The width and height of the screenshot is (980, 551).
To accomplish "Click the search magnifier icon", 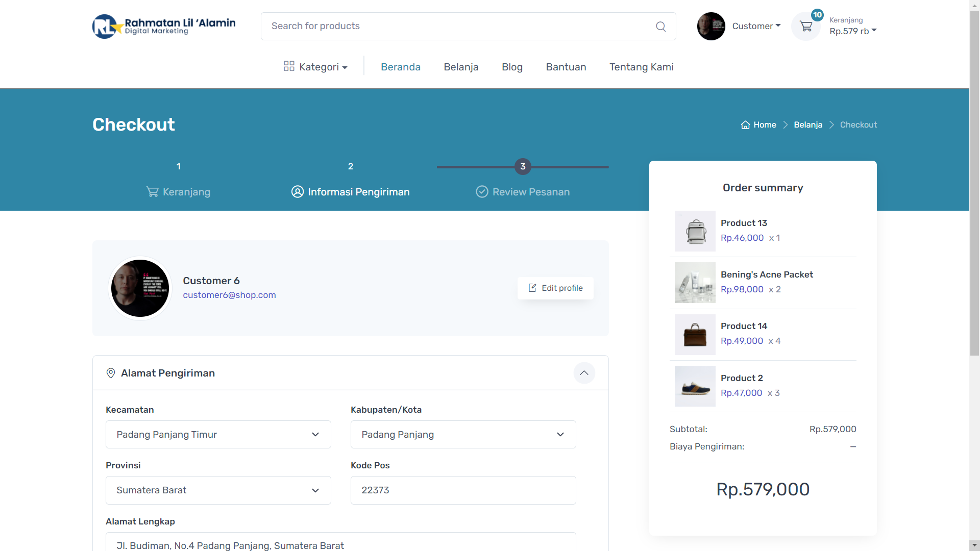I will coord(660,27).
